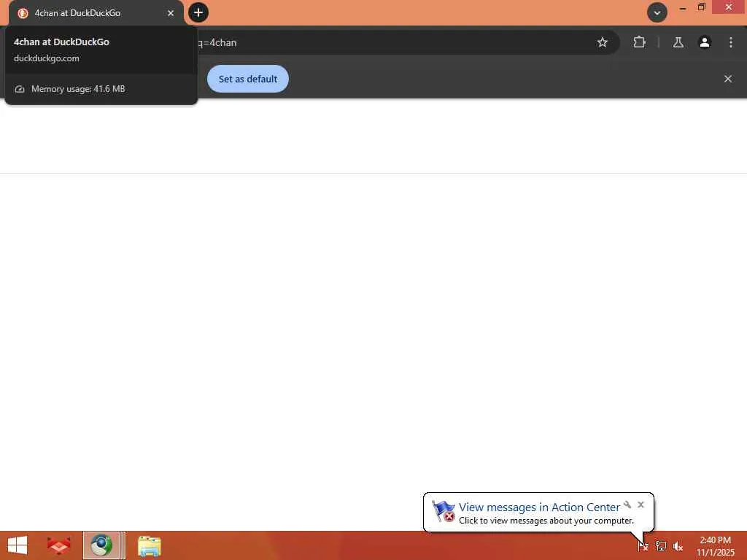Screen dimensions: 747x560
Task: Open the three-dot browser menu
Action: point(730,42)
